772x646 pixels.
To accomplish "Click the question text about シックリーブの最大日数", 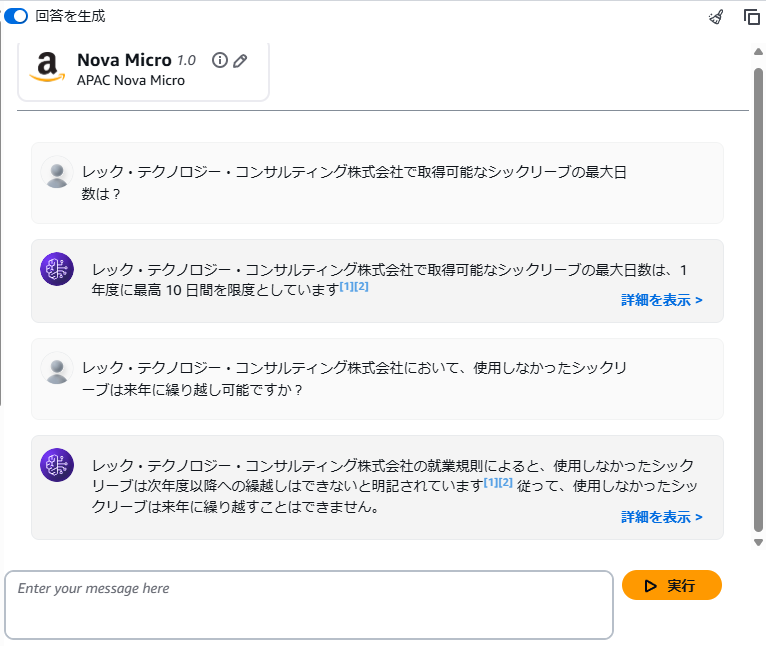I will (354, 183).
